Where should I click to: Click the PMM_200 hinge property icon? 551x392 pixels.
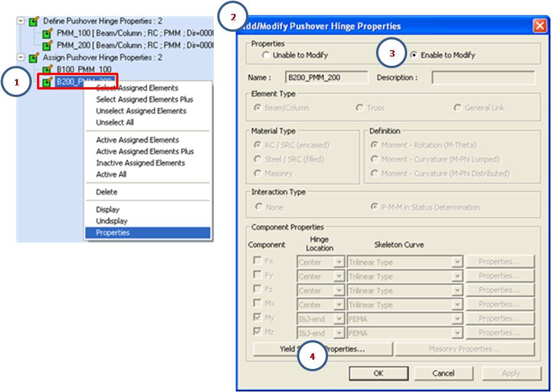[48, 45]
